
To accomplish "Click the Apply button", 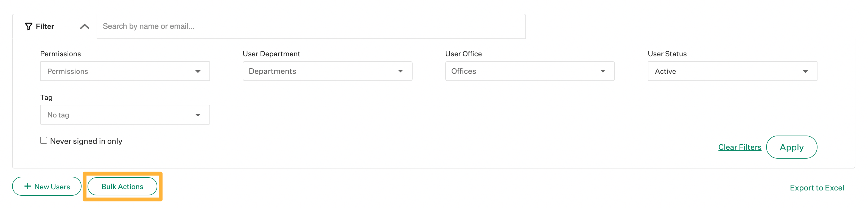I will click(792, 147).
